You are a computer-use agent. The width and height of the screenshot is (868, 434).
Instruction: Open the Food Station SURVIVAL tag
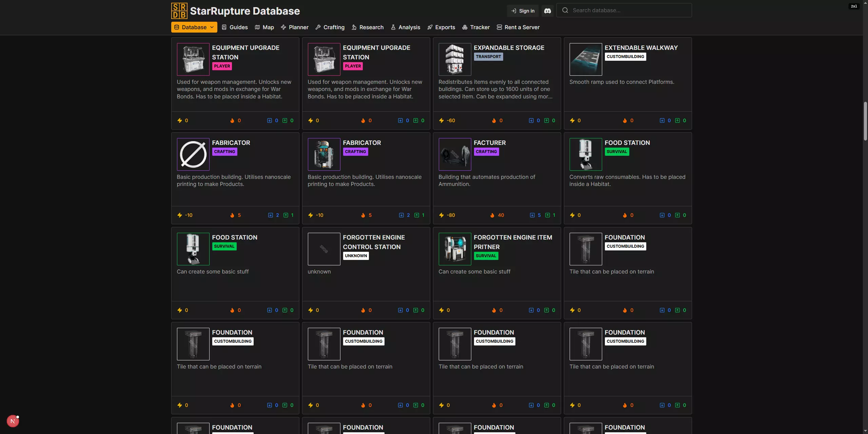point(616,152)
